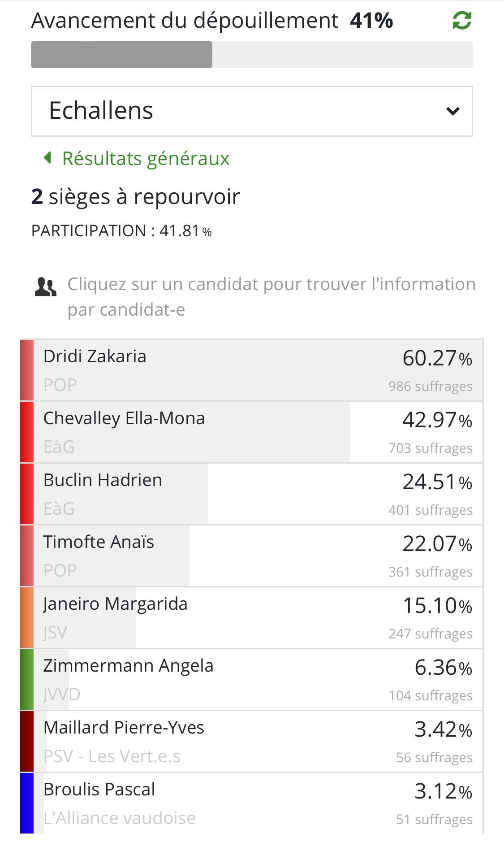Viewport: 504px width, 864px height.
Task: Click the dépouillement progress bar
Action: click(252, 55)
